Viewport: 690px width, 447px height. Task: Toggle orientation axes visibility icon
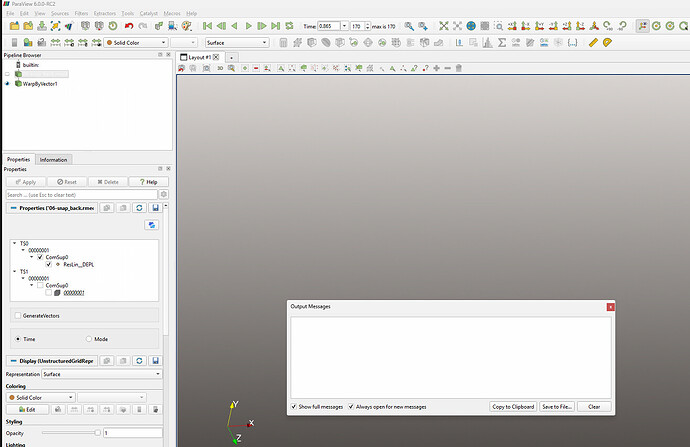coord(642,26)
